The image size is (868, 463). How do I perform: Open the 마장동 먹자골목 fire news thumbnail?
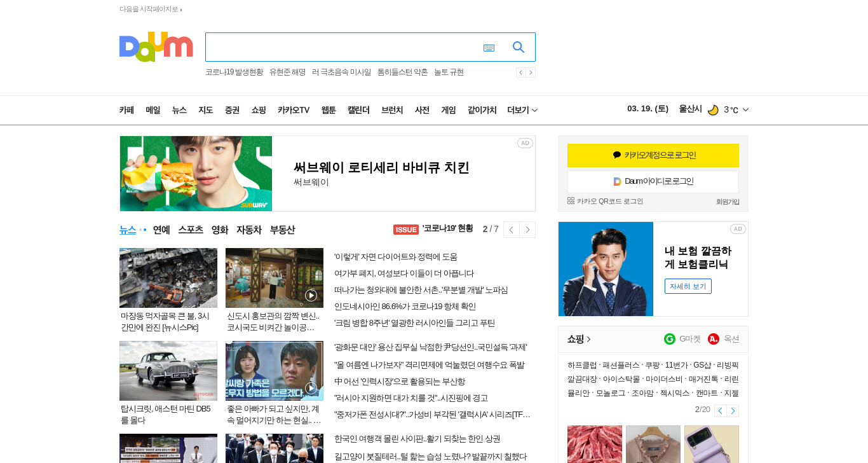coord(168,278)
